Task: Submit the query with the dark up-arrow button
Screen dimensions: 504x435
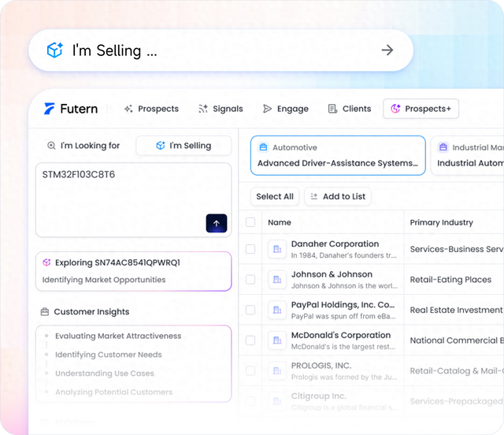Action: click(x=217, y=223)
